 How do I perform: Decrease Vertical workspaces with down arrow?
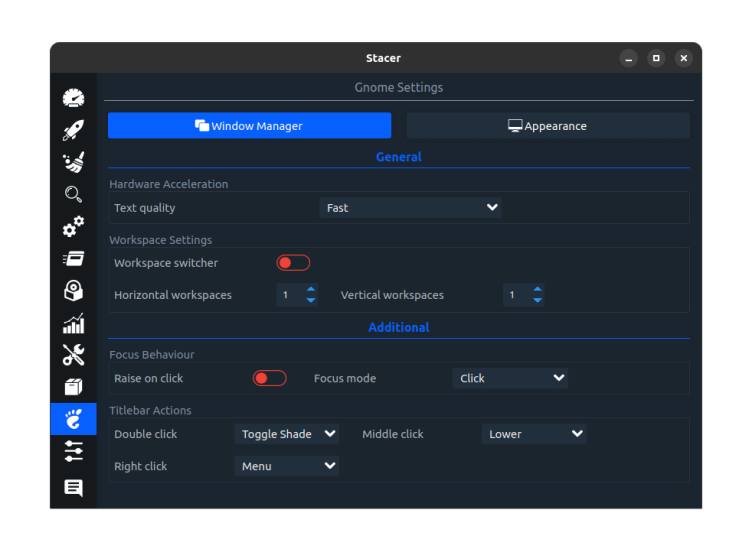click(538, 300)
